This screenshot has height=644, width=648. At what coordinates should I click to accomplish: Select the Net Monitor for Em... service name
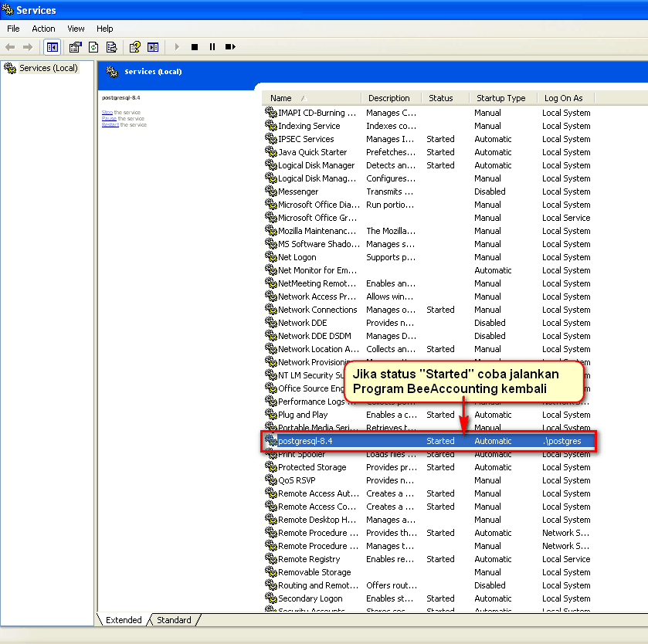point(317,270)
